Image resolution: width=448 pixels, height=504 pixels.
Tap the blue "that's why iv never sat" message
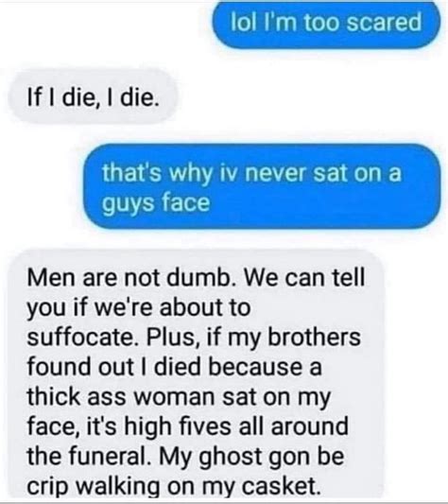(x=262, y=187)
